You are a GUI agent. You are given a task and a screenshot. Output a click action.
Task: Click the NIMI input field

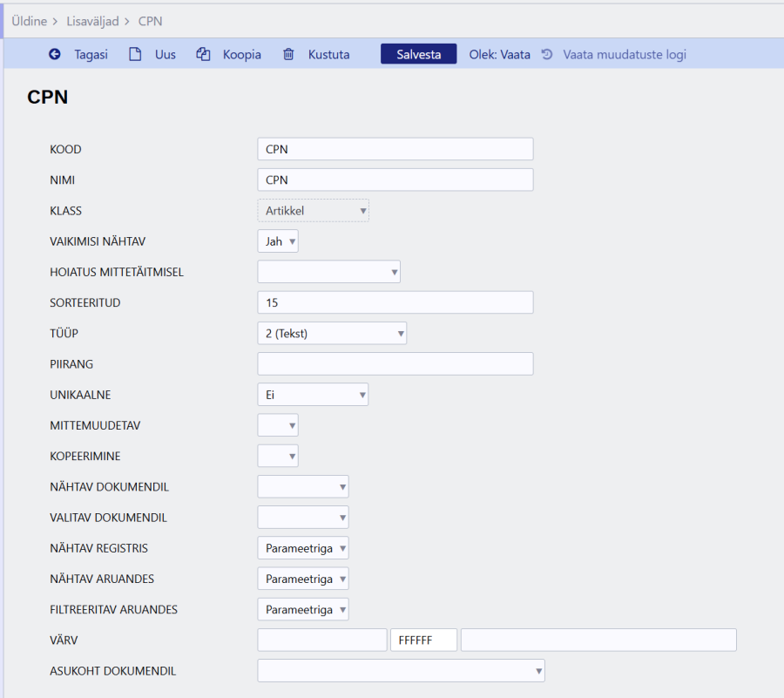395,180
